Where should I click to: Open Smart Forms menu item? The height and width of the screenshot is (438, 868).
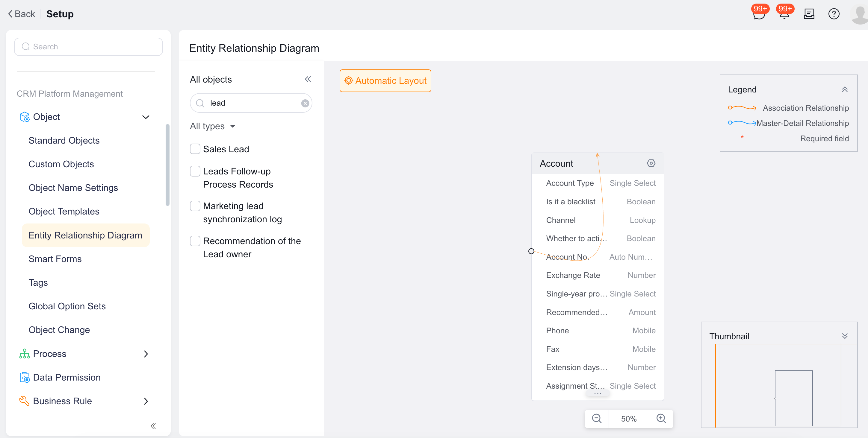[55, 258]
